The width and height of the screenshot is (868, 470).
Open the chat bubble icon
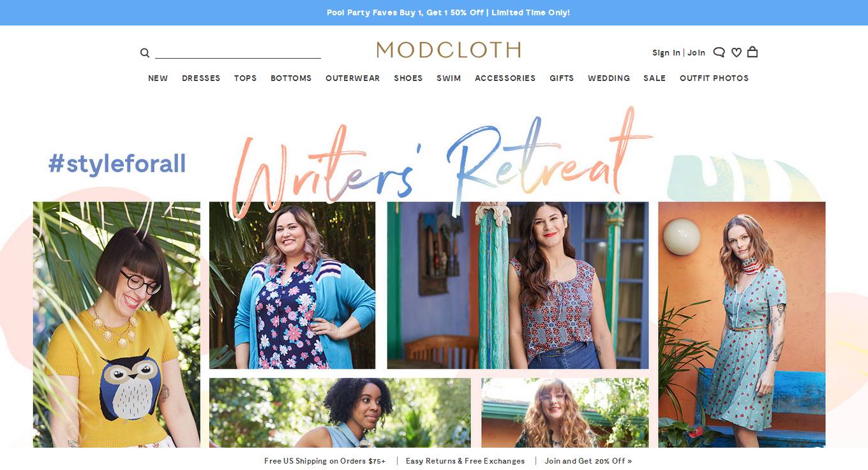[x=719, y=52]
